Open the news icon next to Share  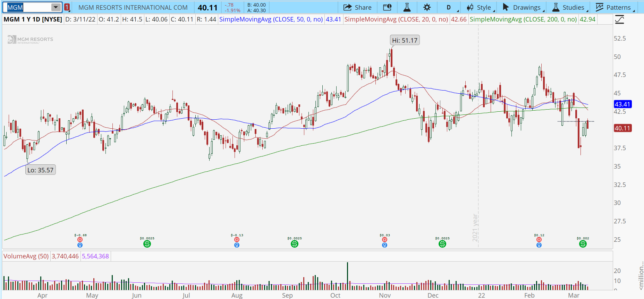point(387,7)
